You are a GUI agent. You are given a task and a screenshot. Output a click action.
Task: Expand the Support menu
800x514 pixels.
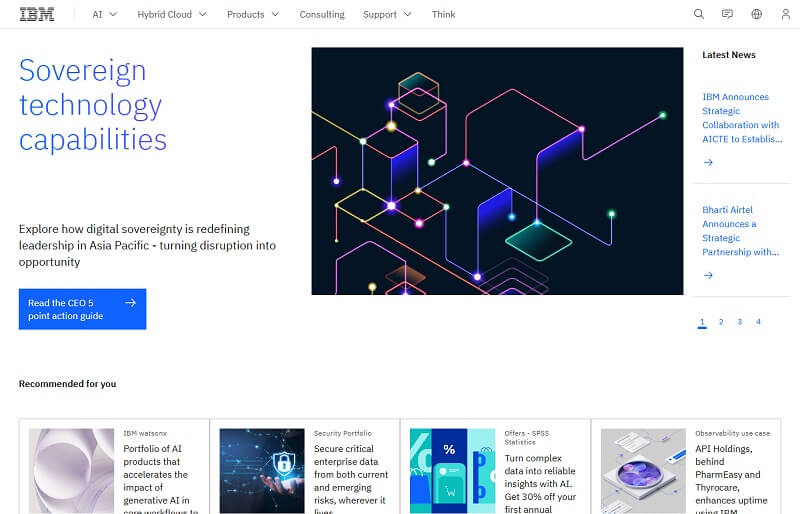tap(387, 14)
